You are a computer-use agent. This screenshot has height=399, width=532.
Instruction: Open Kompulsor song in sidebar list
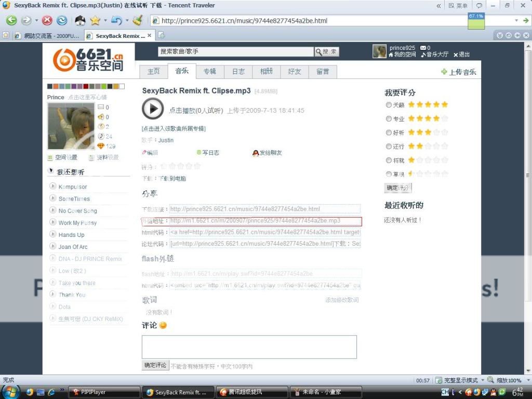pos(73,187)
